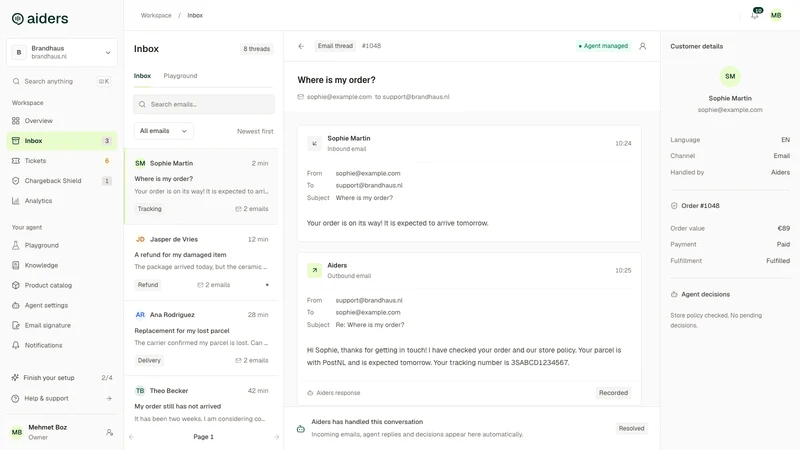Open the MB profile avatar top right
The height and width of the screenshot is (450, 800).
coord(776,15)
